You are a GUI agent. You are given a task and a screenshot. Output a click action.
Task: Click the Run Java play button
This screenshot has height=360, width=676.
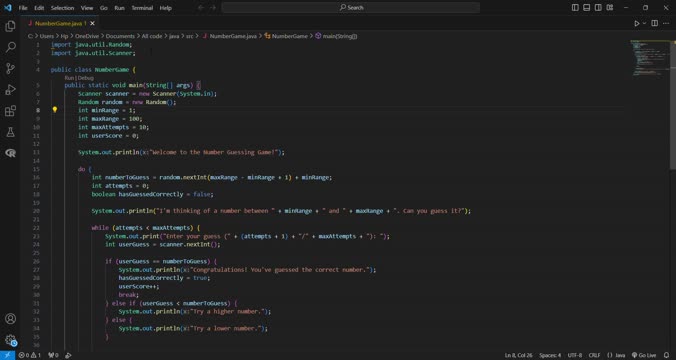click(636, 23)
